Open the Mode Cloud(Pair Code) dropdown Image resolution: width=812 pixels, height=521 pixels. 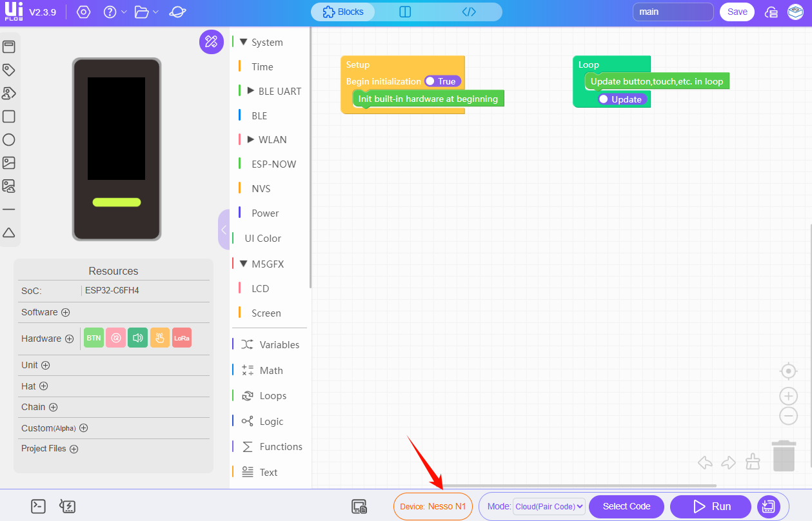(x=549, y=506)
